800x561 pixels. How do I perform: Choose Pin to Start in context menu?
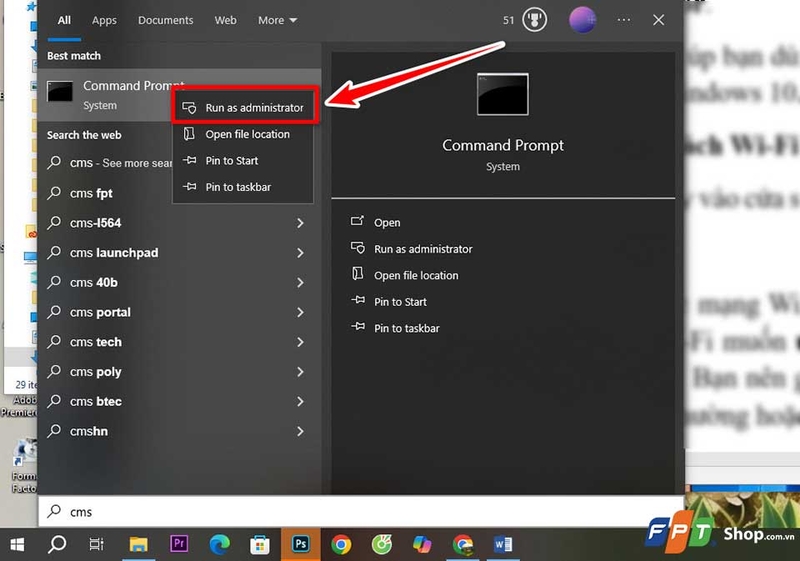243,161
